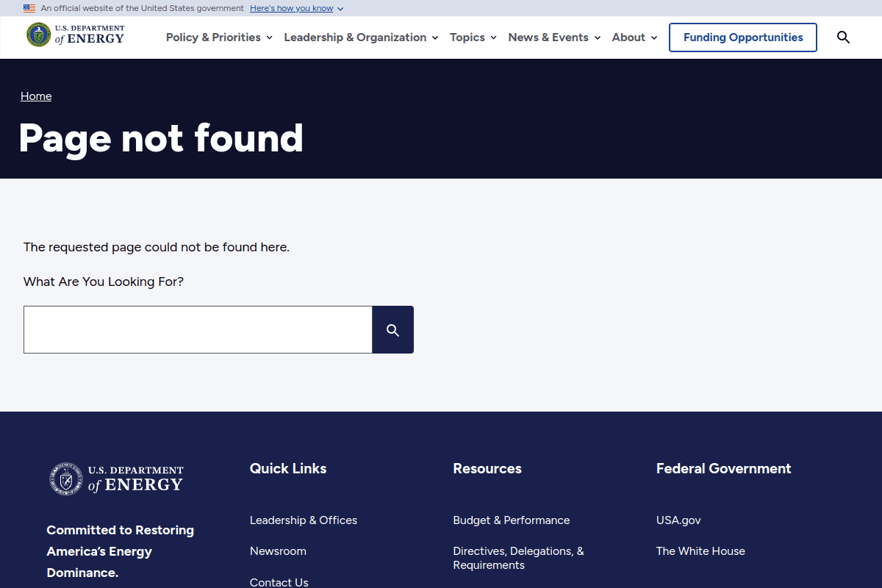The image size is (882, 588).
Task: Click "What Are You Looking For?" label
Action: [x=104, y=282]
